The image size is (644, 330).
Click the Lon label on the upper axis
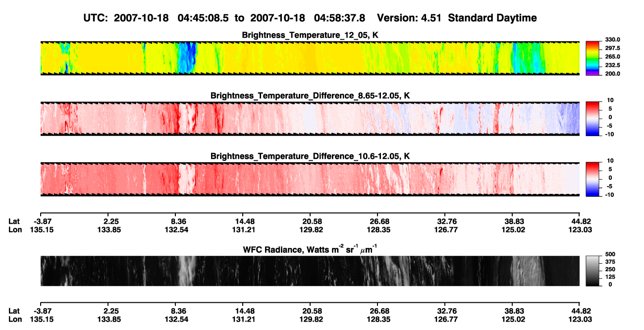(x=15, y=230)
